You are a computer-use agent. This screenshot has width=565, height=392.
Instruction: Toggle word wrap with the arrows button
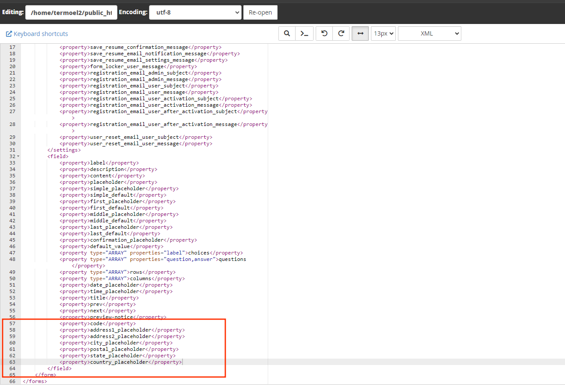360,33
